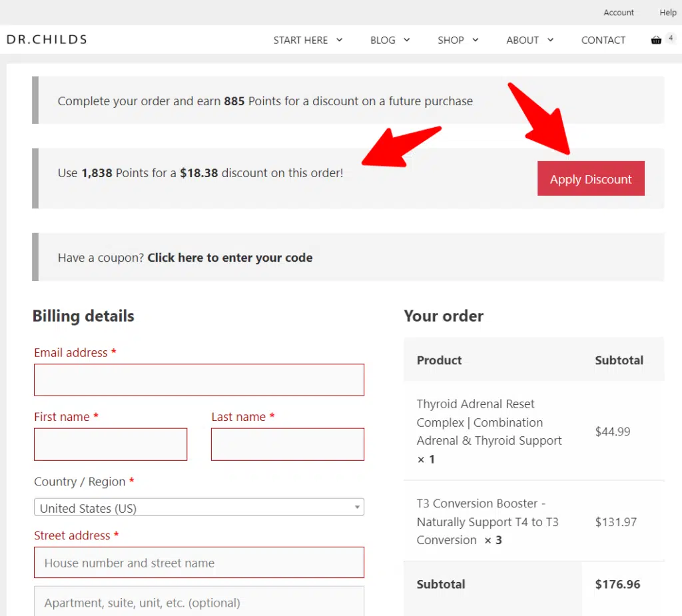This screenshot has width=682, height=616.
Task: Open the SHOP menu
Action: coord(451,40)
